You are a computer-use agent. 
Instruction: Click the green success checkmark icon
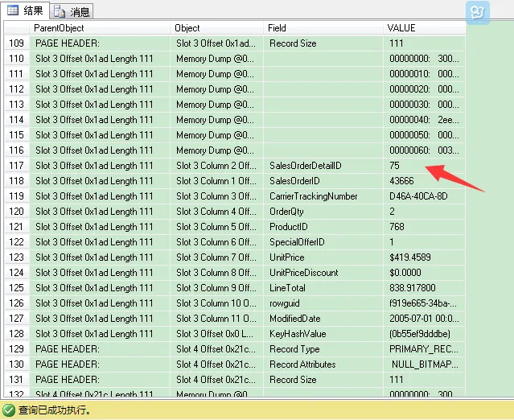(9, 410)
